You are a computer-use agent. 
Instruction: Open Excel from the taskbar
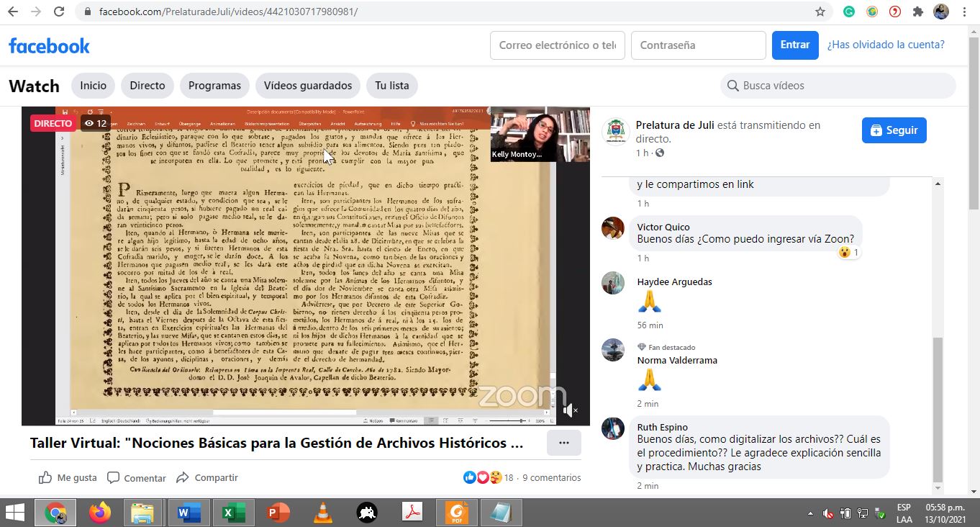231,513
